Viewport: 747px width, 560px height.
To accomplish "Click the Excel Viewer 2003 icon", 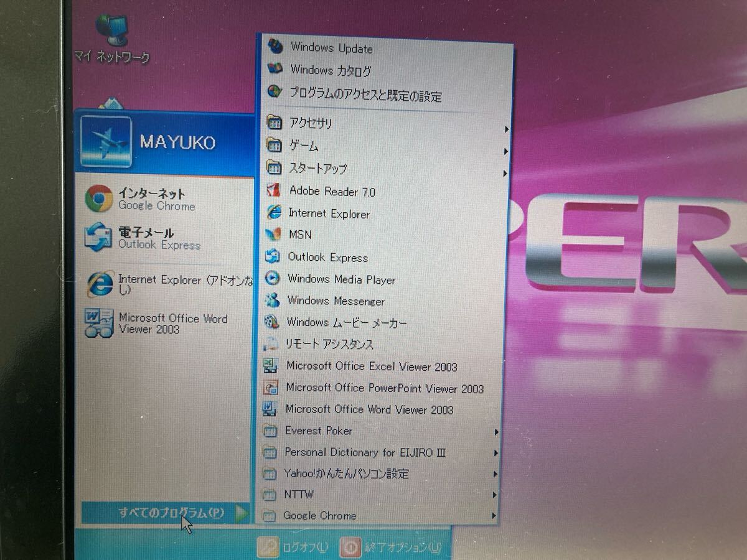I will 271,366.
